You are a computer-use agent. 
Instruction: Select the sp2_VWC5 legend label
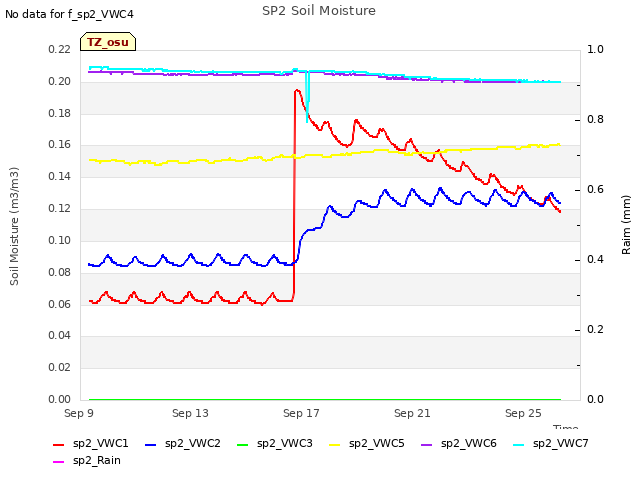click(376, 444)
